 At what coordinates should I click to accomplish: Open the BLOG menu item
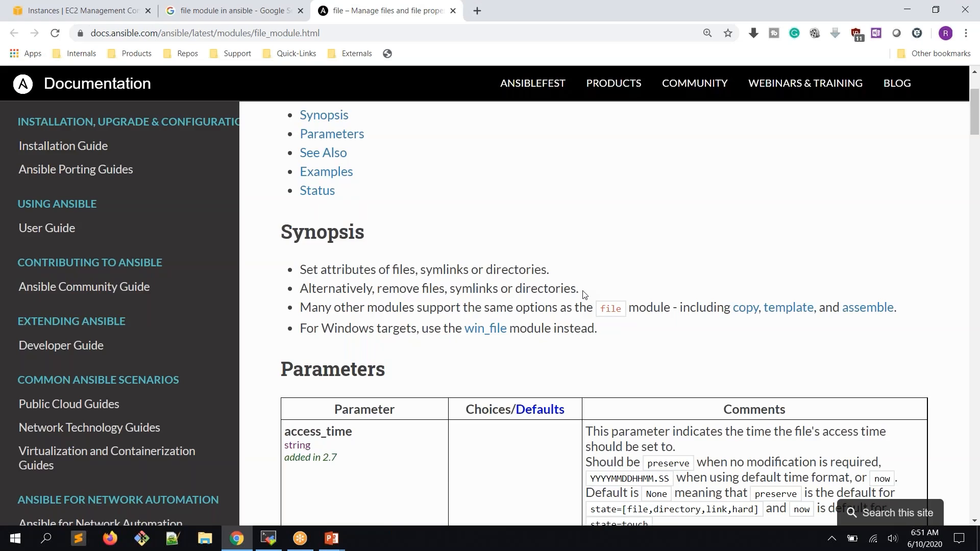(897, 83)
